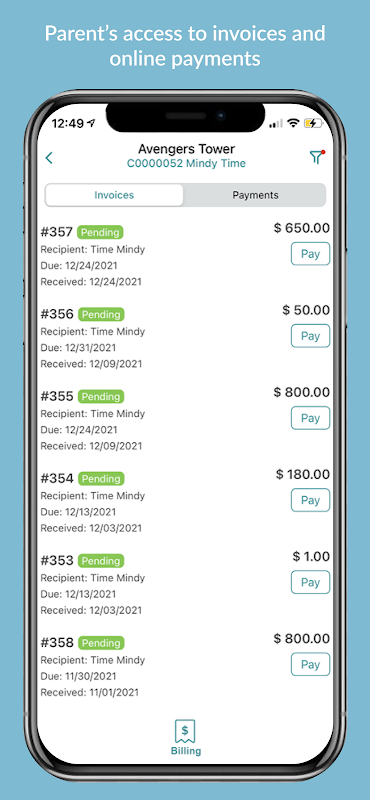Switch to the Payments tab

pyautogui.click(x=255, y=195)
